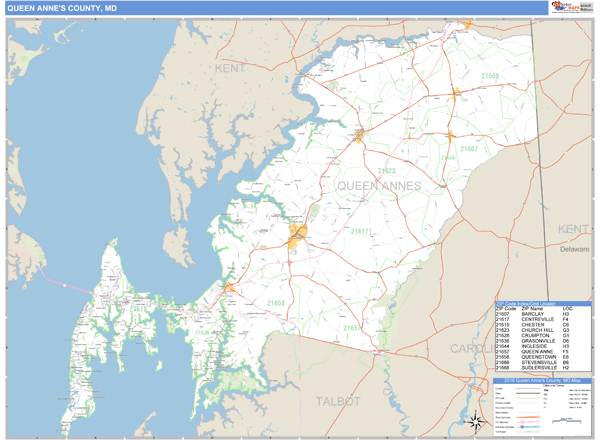Click the 21668 ZIP code label
Image resolution: width=600 pixels, height=440 pixels.
(490, 76)
